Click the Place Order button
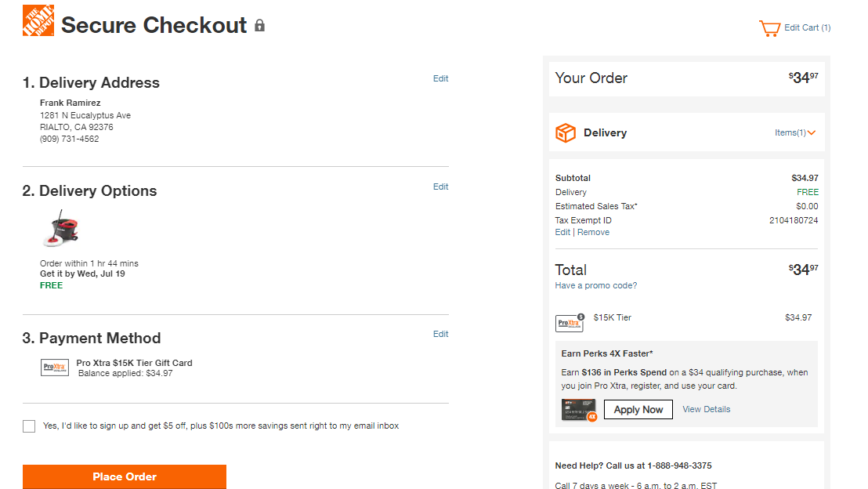The image size is (868, 489). pos(125,476)
